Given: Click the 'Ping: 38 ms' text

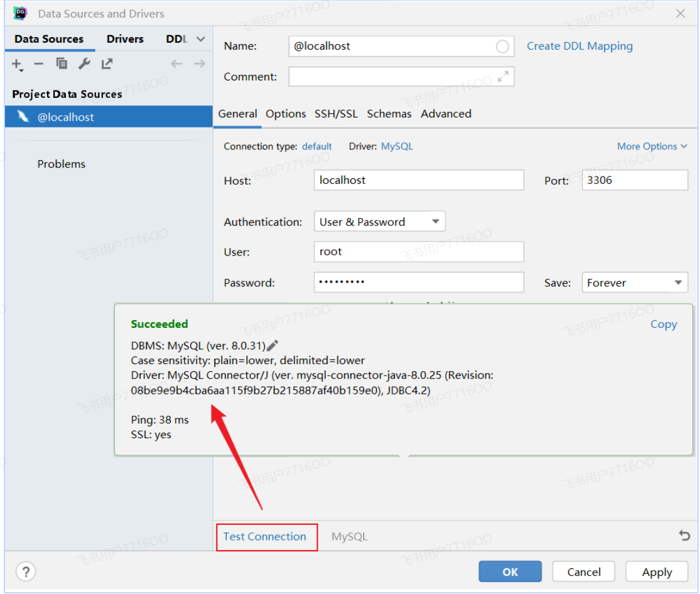Looking at the screenshot, I should (160, 420).
